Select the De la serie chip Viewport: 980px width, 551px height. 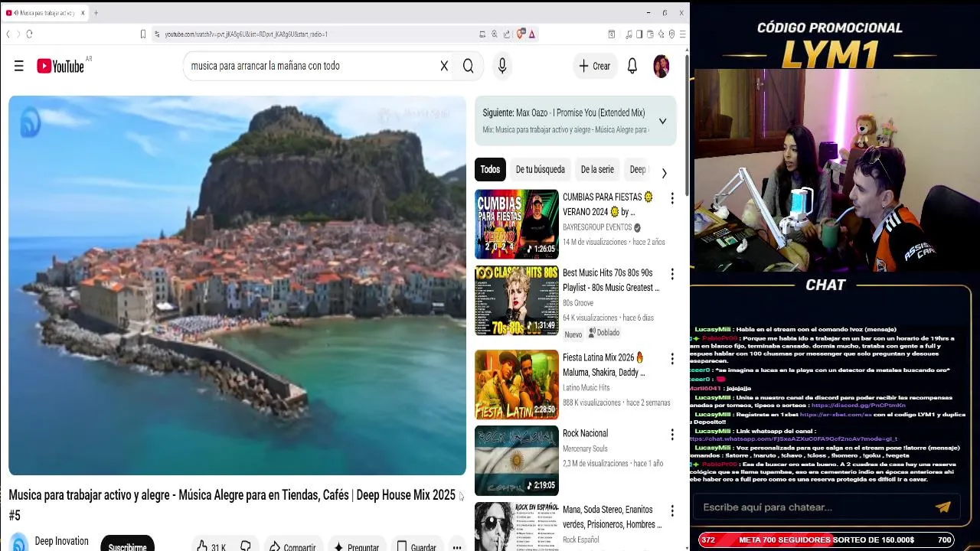coord(597,169)
